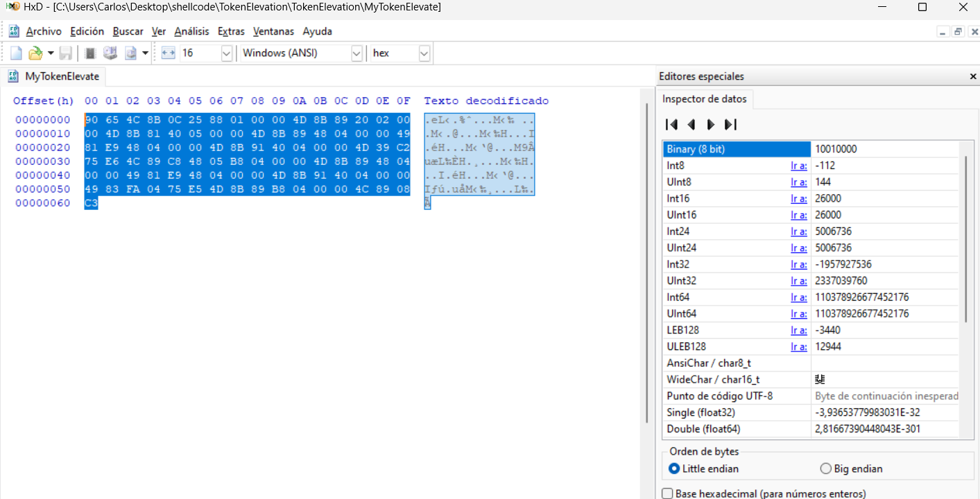This screenshot has width=980, height=499.
Task: Select the Double (float64) row label
Action: [x=703, y=429]
